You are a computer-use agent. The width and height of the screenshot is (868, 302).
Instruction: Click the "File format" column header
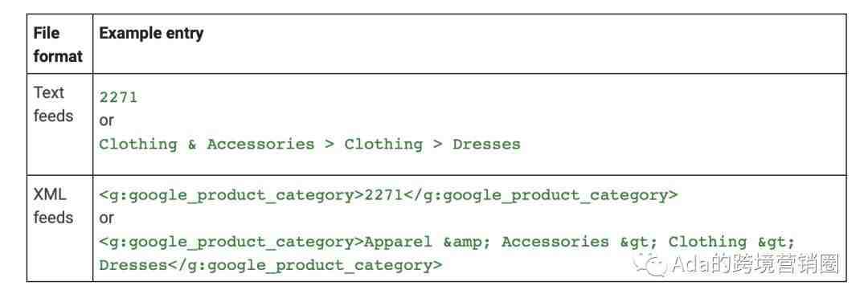point(58,44)
